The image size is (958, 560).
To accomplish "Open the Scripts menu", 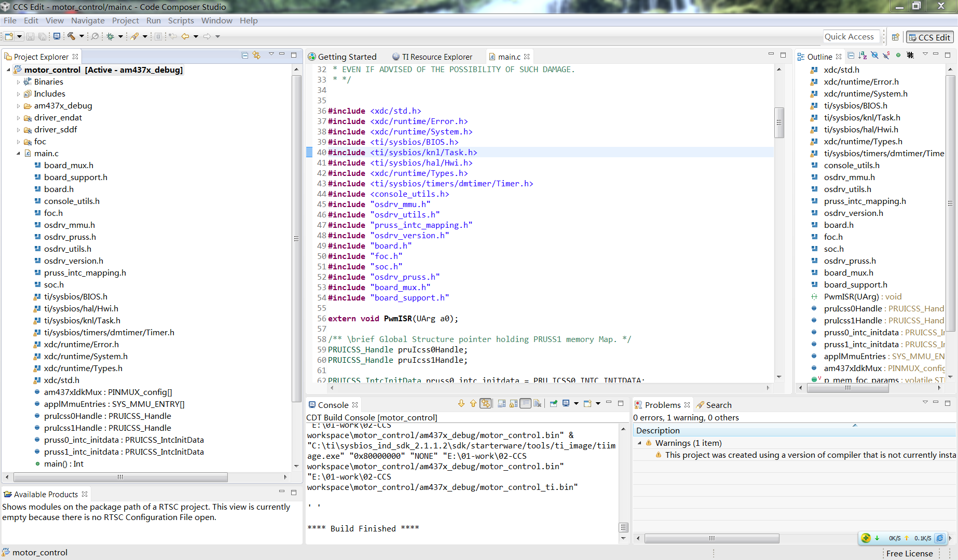I will (x=181, y=21).
